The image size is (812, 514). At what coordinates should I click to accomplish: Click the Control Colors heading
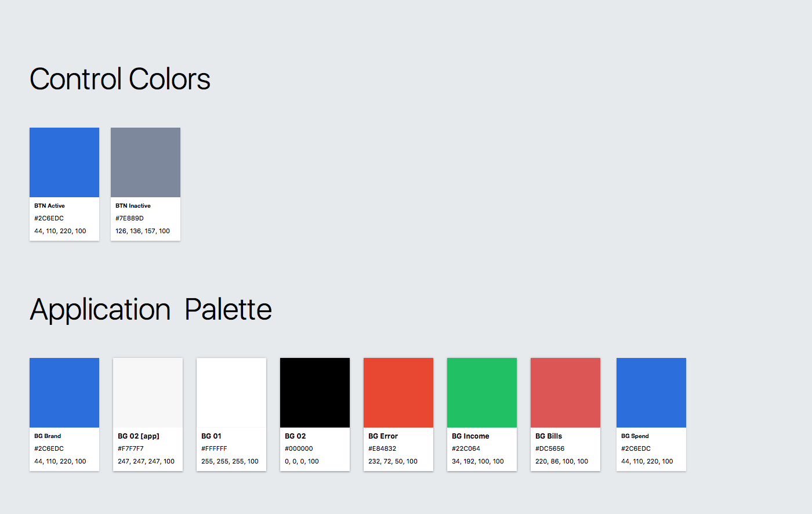click(x=120, y=79)
